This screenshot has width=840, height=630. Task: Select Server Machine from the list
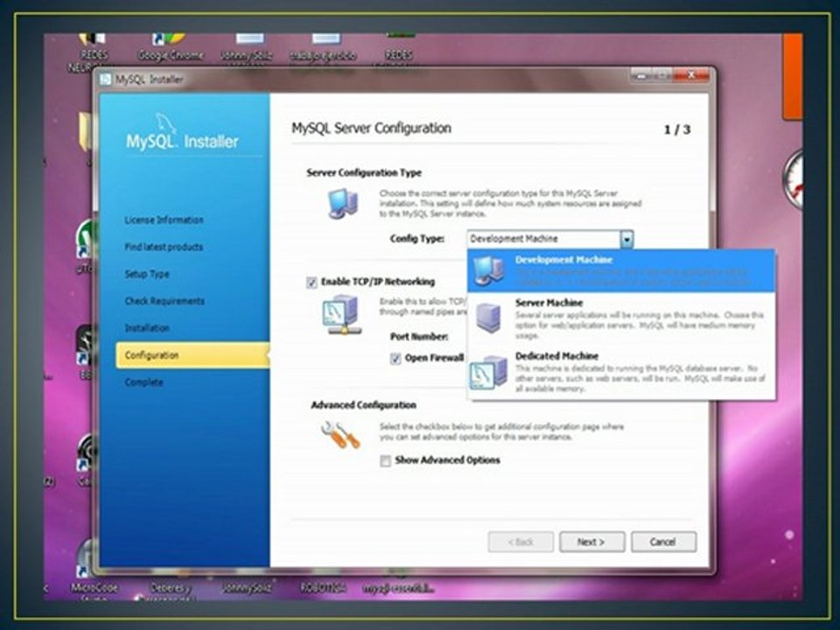pyautogui.click(x=621, y=318)
